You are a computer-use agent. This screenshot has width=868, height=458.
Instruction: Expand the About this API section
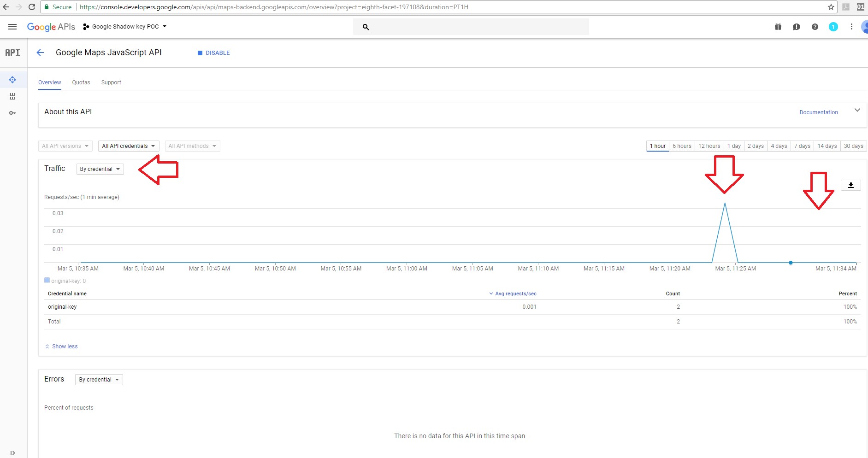[x=857, y=110]
